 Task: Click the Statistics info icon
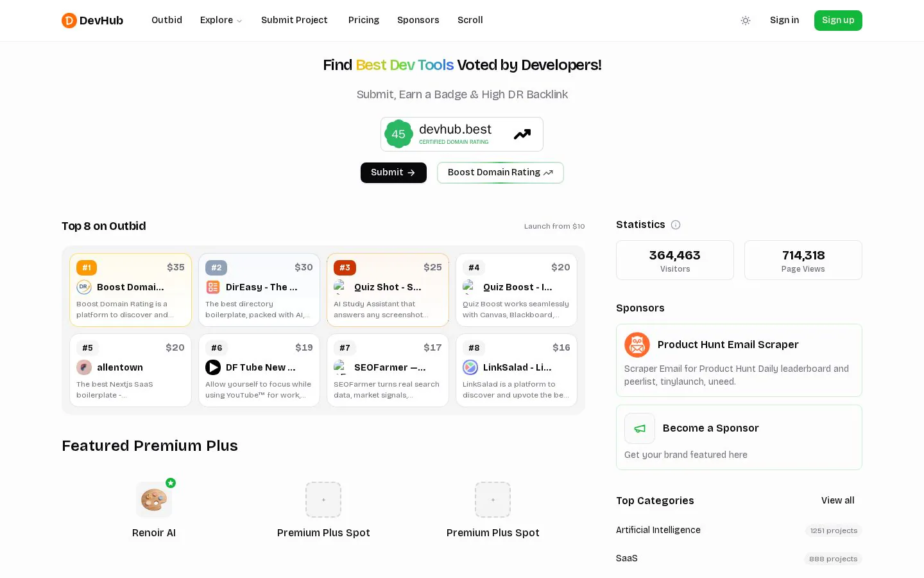[676, 225]
